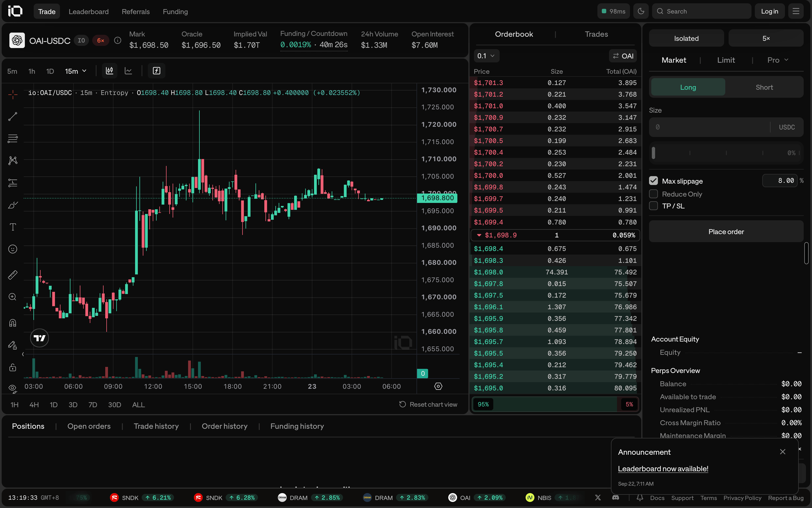The height and width of the screenshot is (508, 812).
Task: Select the Limit order tab
Action: pyautogui.click(x=726, y=60)
